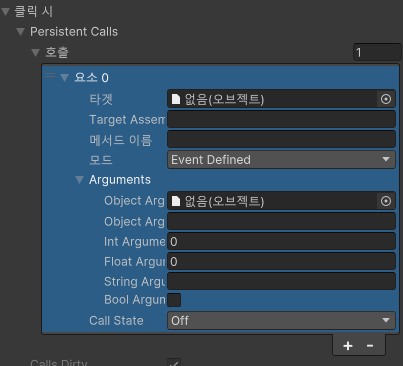This screenshot has width=403, height=366.
Task: Click the Float Argument label
Action: (x=135, y=262)
